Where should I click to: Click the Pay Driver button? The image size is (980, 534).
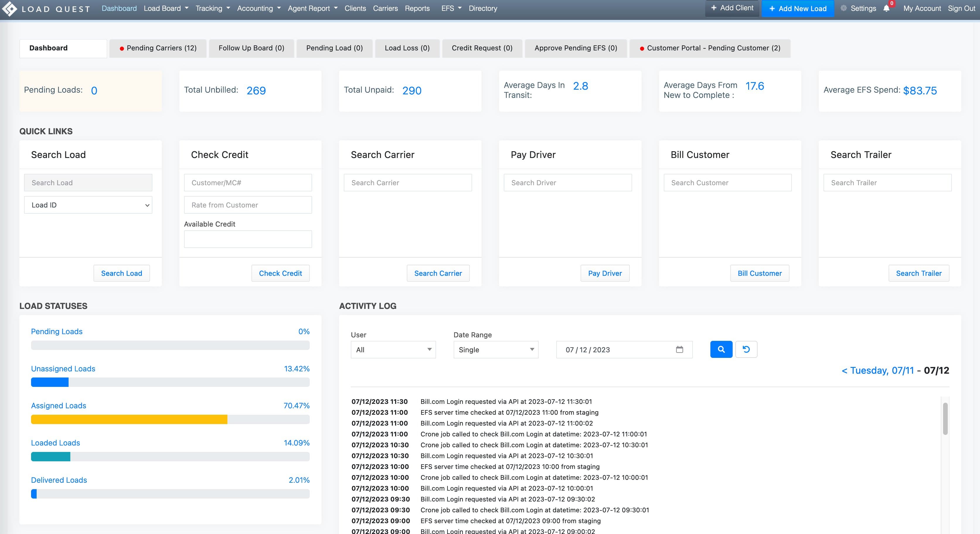tap(605, 273)
